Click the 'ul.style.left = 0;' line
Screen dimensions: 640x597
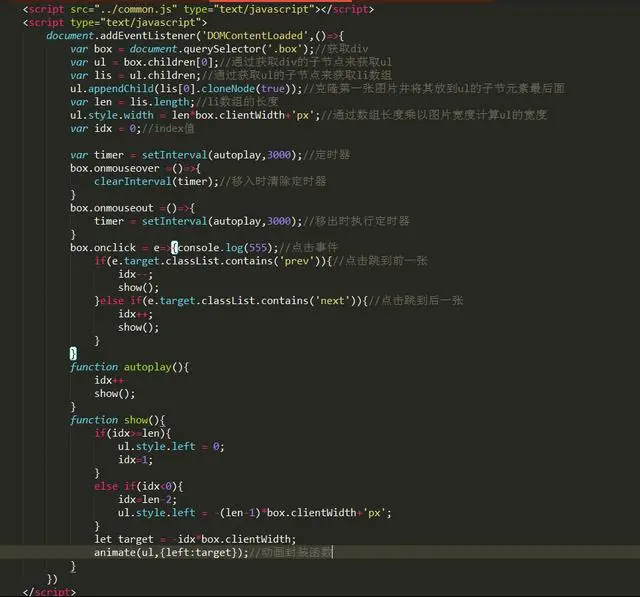click(x=171, y=446)
